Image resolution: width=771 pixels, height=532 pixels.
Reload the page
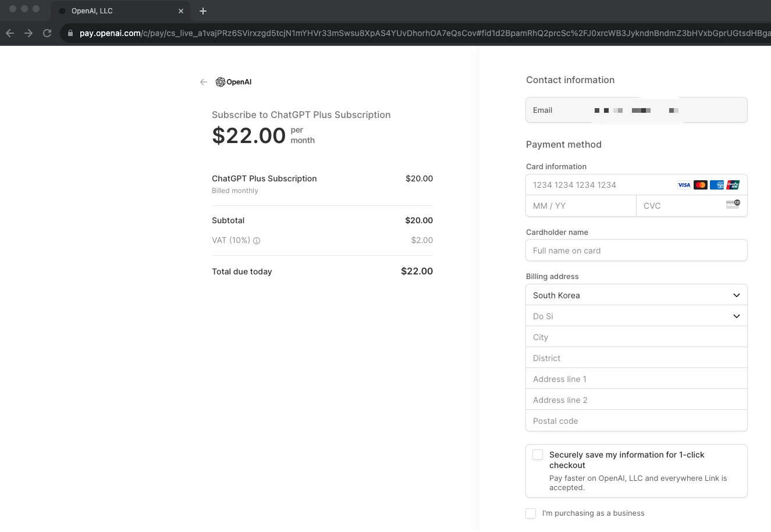47,33
